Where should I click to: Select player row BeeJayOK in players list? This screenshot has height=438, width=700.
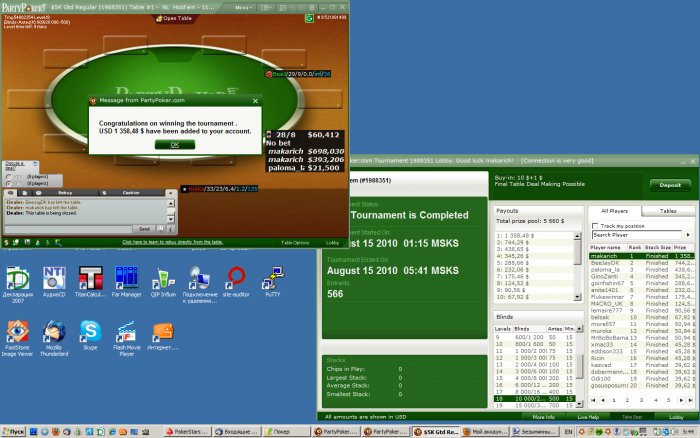pos(642,263)
